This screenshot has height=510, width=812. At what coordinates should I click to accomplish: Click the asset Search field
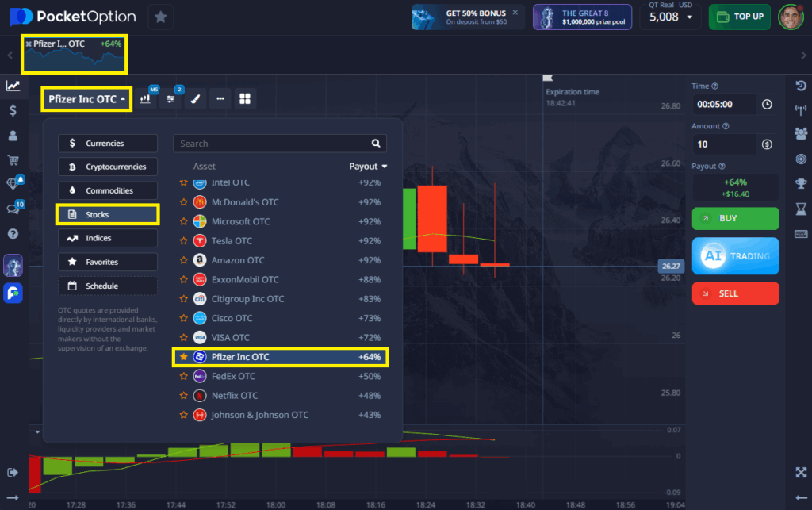(x=272, y=144)
